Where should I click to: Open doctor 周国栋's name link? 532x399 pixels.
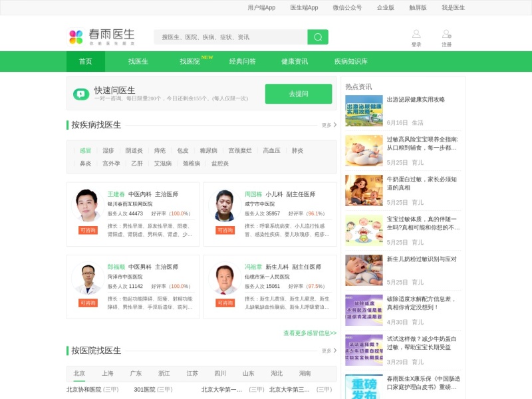253,194
